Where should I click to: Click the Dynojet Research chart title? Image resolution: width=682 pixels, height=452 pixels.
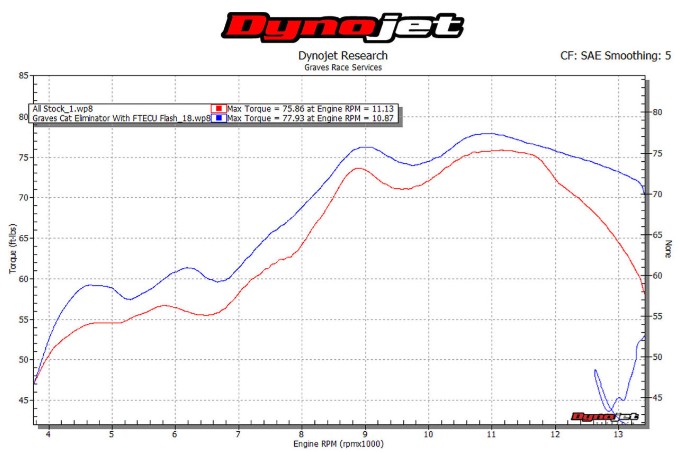pos(343,56)
